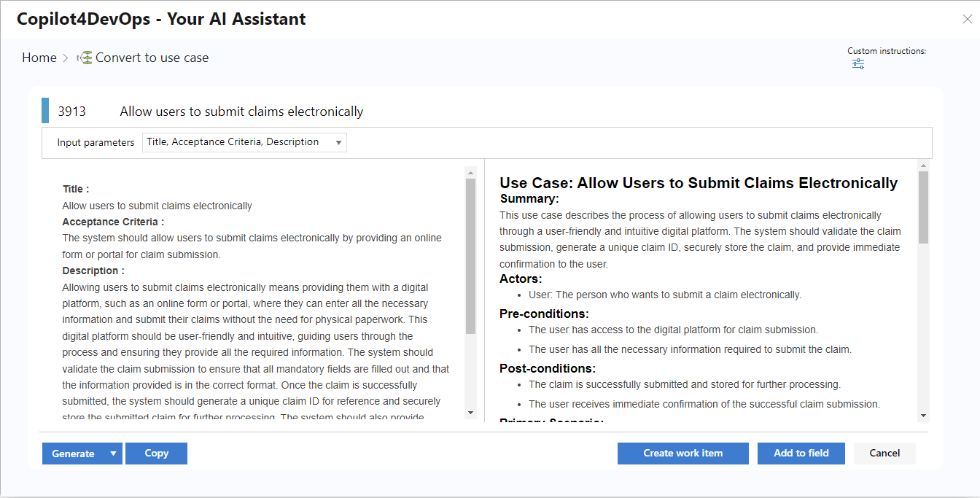
Task: Click the Cancel button
Action: coord(884,454)
